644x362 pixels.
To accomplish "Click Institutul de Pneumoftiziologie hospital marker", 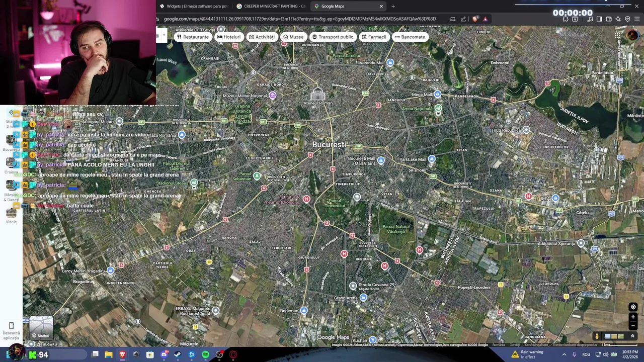I will pyautogui.click(x=306, y=199).
